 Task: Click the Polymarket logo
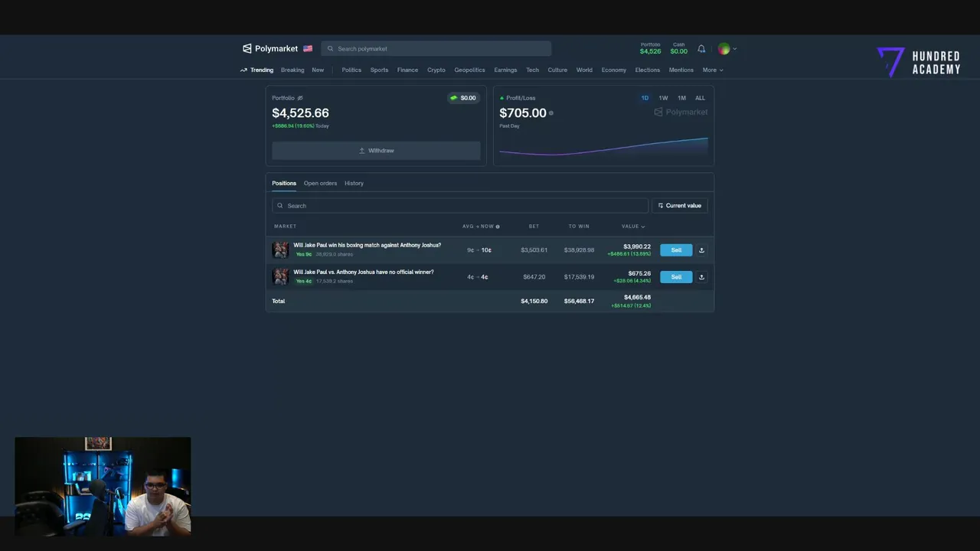[270, 48]
